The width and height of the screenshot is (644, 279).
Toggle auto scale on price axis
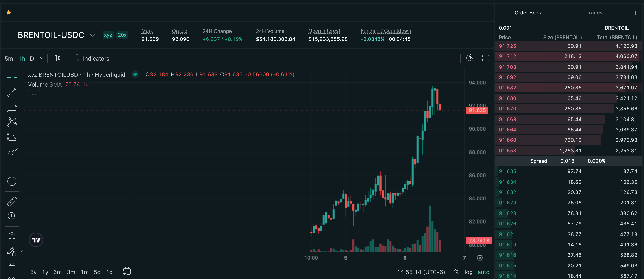(483, 272)
